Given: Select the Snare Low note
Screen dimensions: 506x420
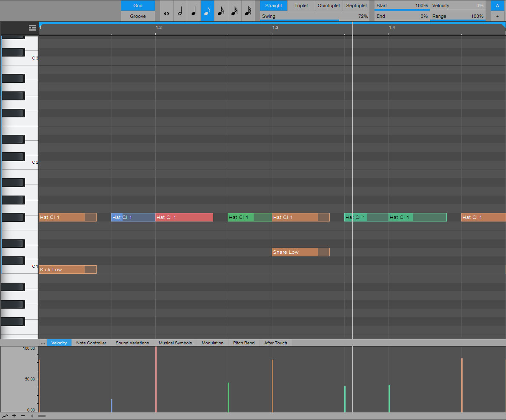Looking at the screenshot, I should 301,252.
